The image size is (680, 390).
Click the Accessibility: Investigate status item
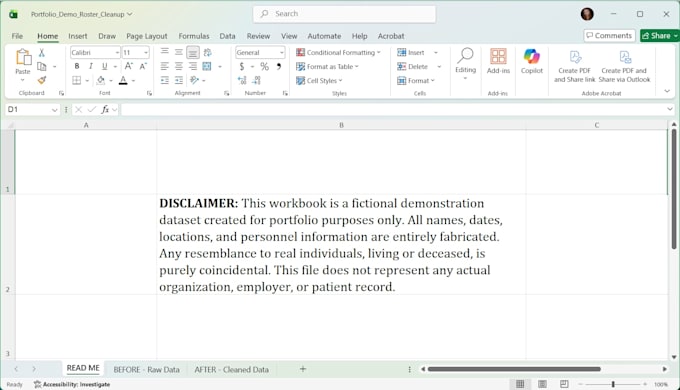click(72, 384)
